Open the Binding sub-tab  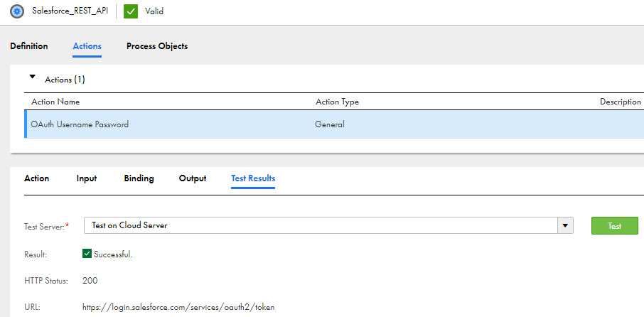click(x=139, y=178)
